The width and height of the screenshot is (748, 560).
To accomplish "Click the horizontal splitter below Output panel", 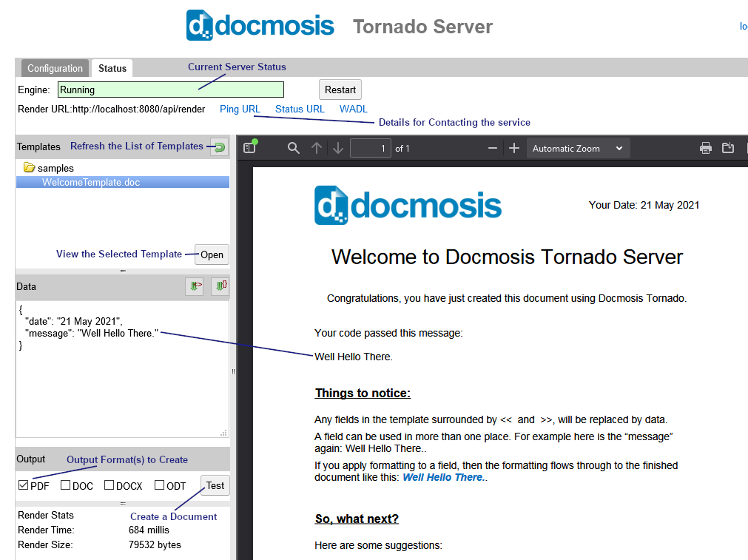I will tap(123, 503).
